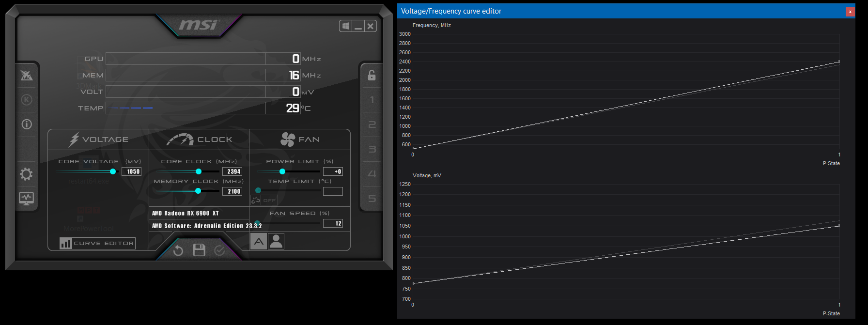Click the core voltage value field 1050
The width and height of the screenshot is (868, 325).
(x=131, y=171)
